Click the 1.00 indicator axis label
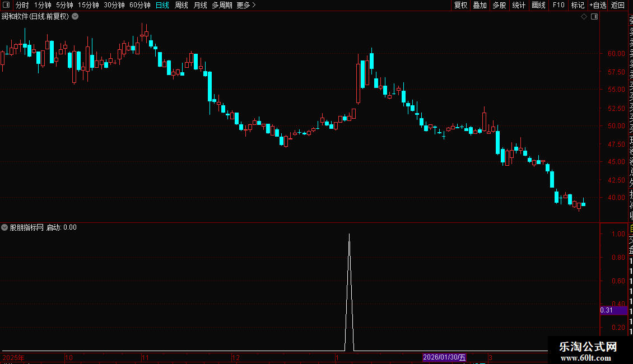 tap(618, 234)
